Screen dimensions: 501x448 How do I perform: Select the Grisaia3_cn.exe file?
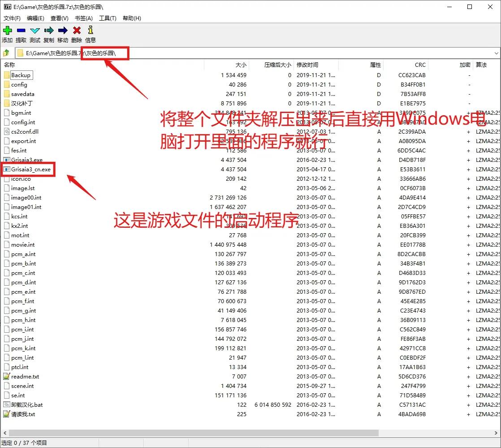[x=31, y=170]
